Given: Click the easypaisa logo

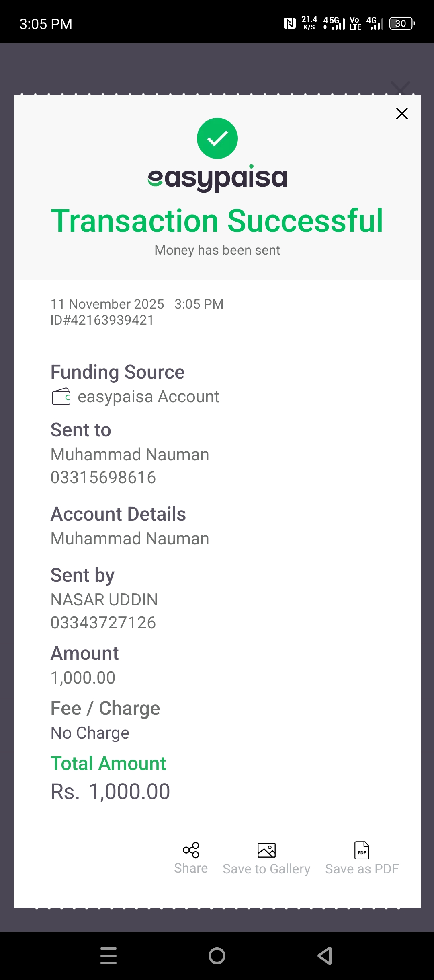Looking at the screenshot, I should tap(217, 177).
